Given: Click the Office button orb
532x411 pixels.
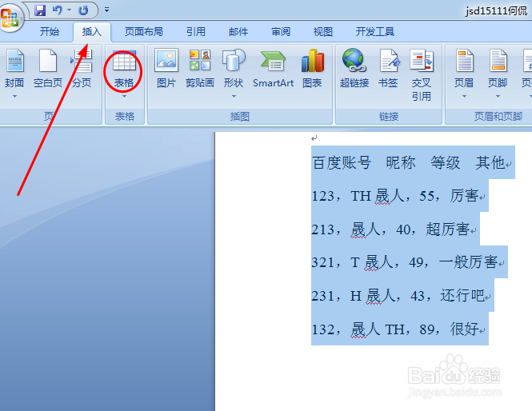Looking at the screenshot, I should point(11,17).
